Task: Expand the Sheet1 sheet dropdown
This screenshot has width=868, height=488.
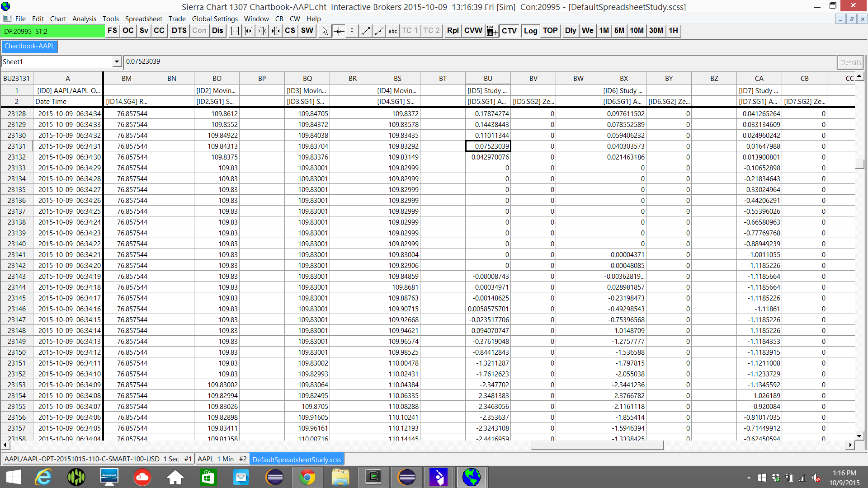Action: pos(117,62)
